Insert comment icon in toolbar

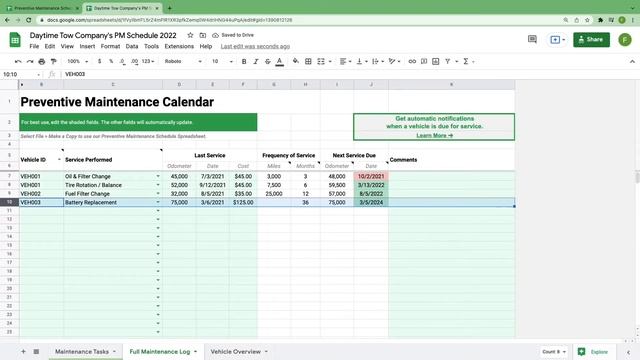pyautogui.click(x=424, y=61)
